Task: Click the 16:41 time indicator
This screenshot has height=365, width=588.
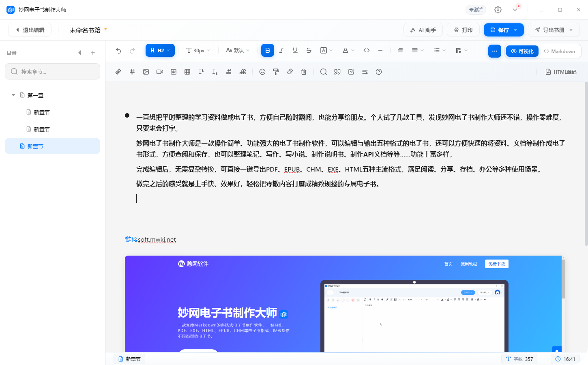Action: (565, 359)
